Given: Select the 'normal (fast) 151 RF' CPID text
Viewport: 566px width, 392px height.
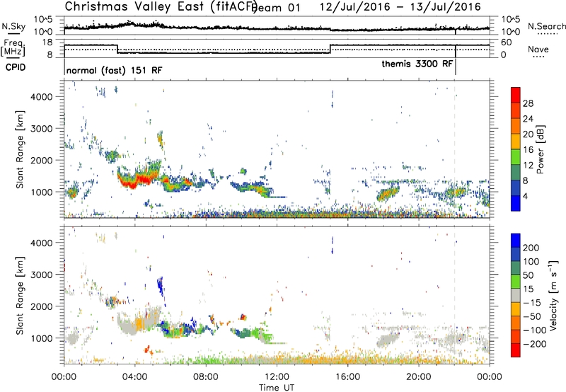Looking at the screenshot, I should point(114,70).
